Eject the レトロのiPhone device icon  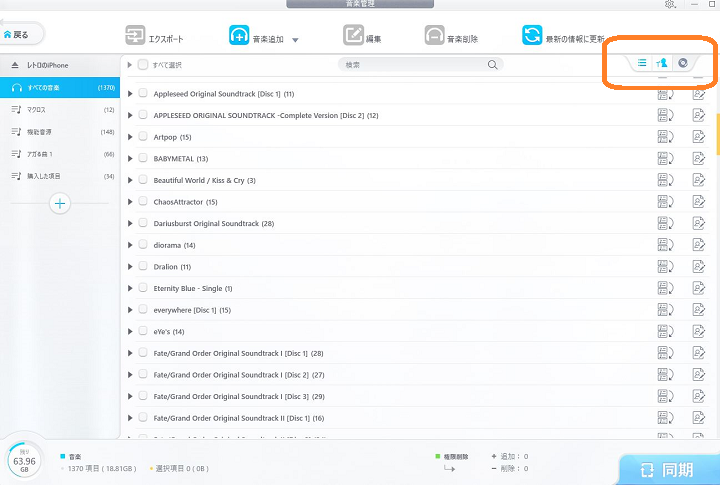15,65
